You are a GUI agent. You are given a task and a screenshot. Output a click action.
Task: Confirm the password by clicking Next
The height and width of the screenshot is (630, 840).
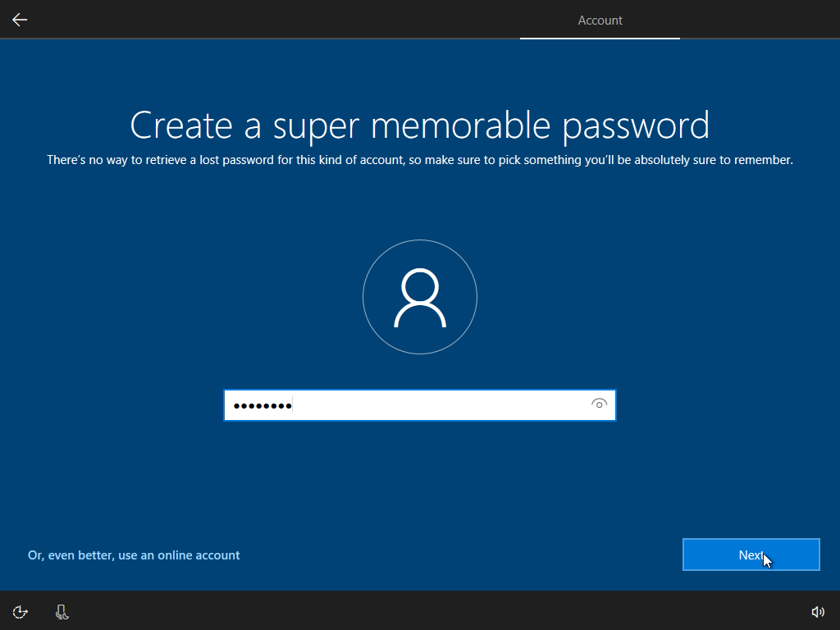(751, 555)
